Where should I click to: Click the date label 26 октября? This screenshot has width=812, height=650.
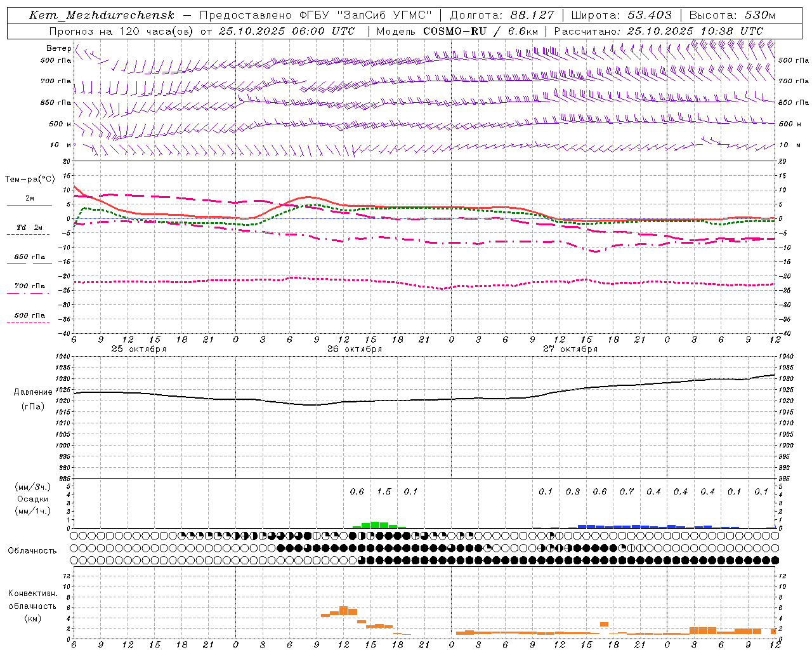(x=355, y=349)
